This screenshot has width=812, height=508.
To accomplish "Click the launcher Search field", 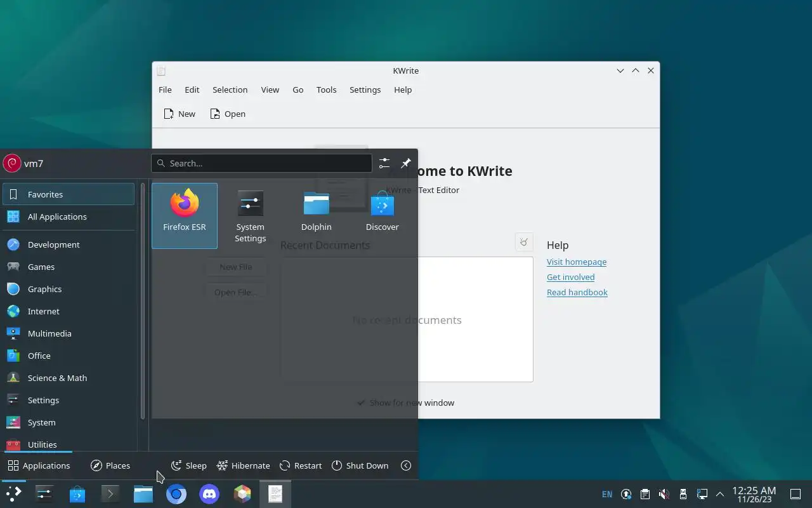I will click(261, 163).
